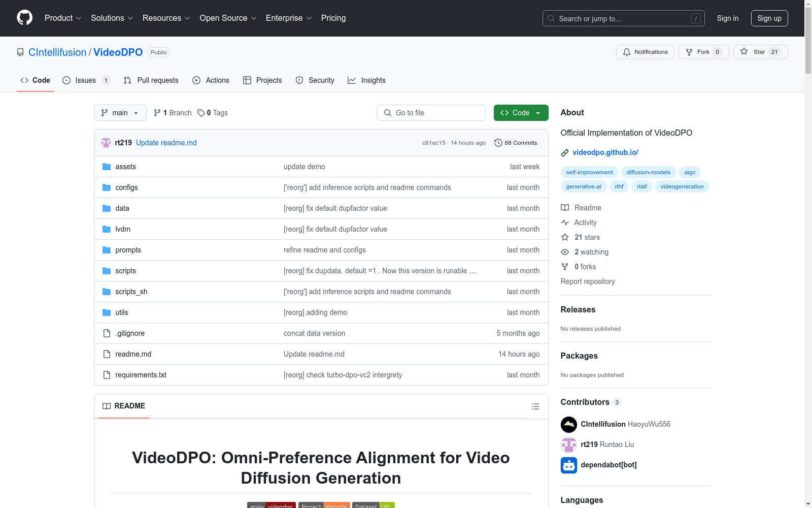The image size is (812, 508).
Task: Click the search magnifier icon
Action: pyautogui.click(x=551, y=18)
